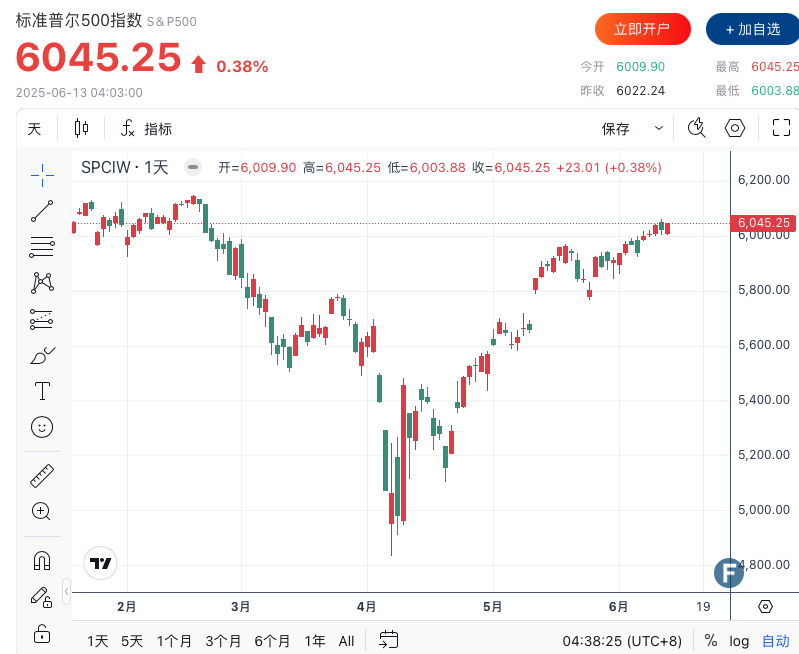Viewport: 799px width, 654px height.
Task: Open the 指标 indicators panel
Action: (146, 128)
